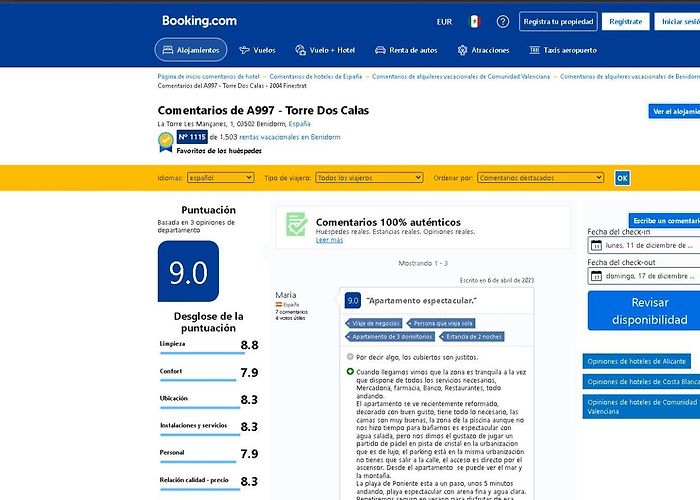Click the Taxis aeropuerto icon
The image size is (700, 500).
point(534,50)
